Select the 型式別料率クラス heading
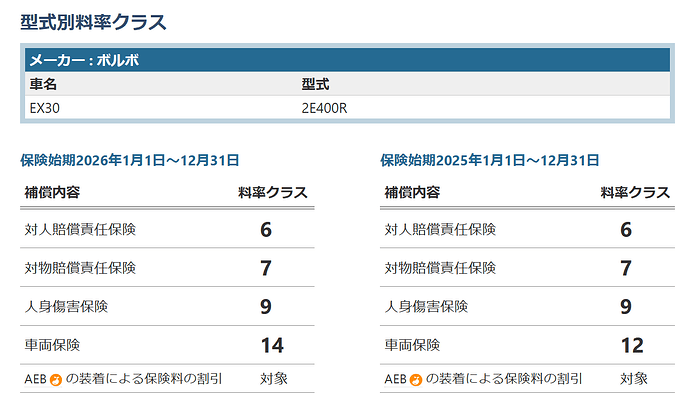 pyautogui.click(x=93, y=22)
